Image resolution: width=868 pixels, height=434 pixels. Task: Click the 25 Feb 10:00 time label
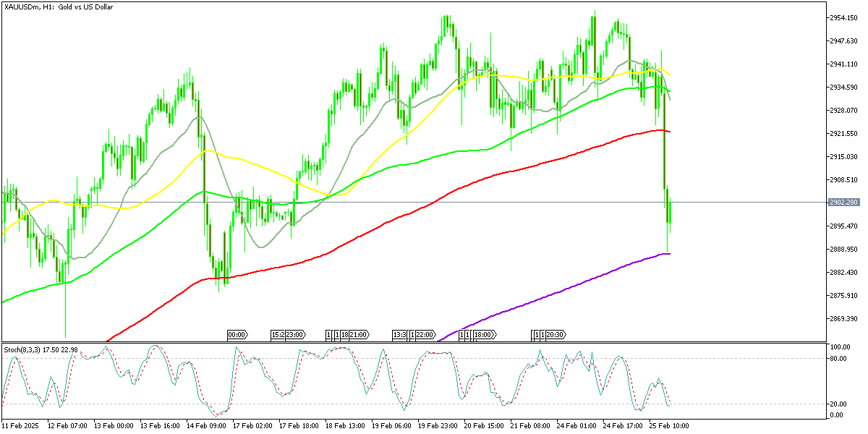670,426
